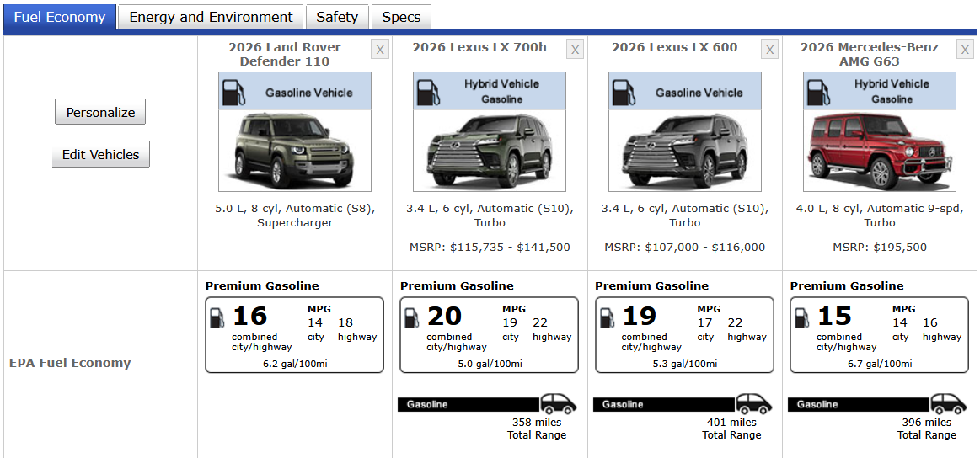The width and height of the screenshot is (980, 458).
Task: Click the car icon above 396 miles range
Action: pyautogui.click(x=948, y=403)
